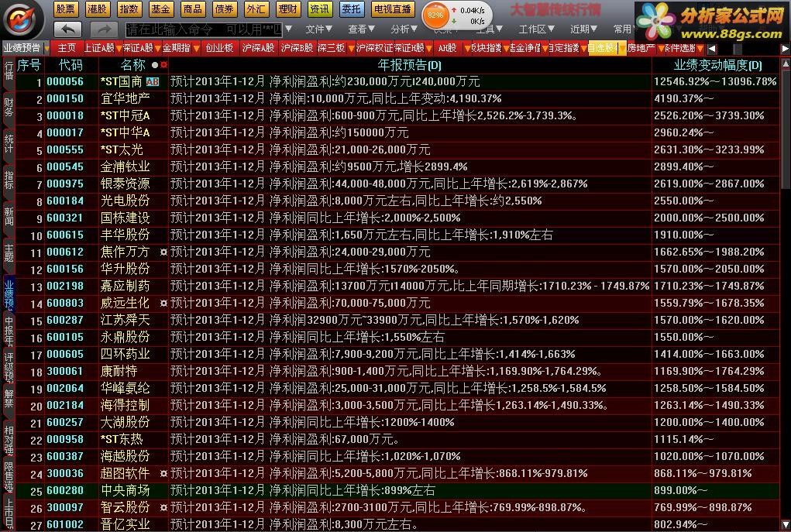The height and width of the screenshot is (532, 791).
Task: Click the scrollbar up arrow
Action: click(x=786, y=64)
